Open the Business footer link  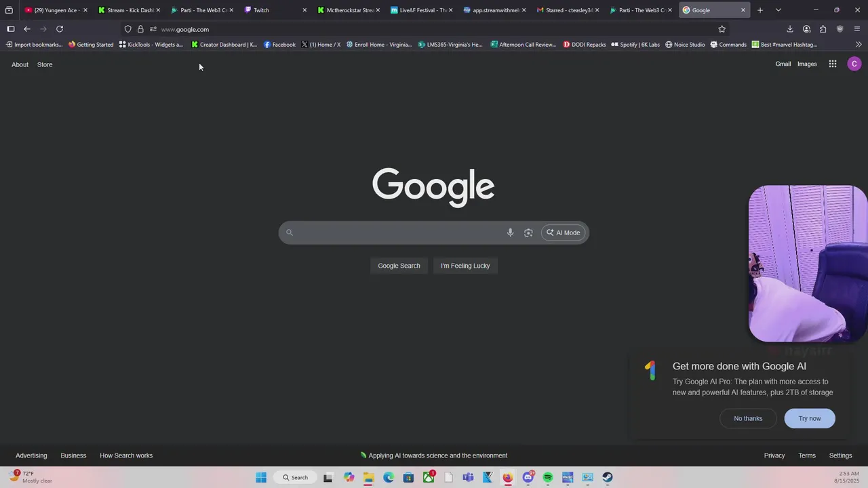(73, 455)
